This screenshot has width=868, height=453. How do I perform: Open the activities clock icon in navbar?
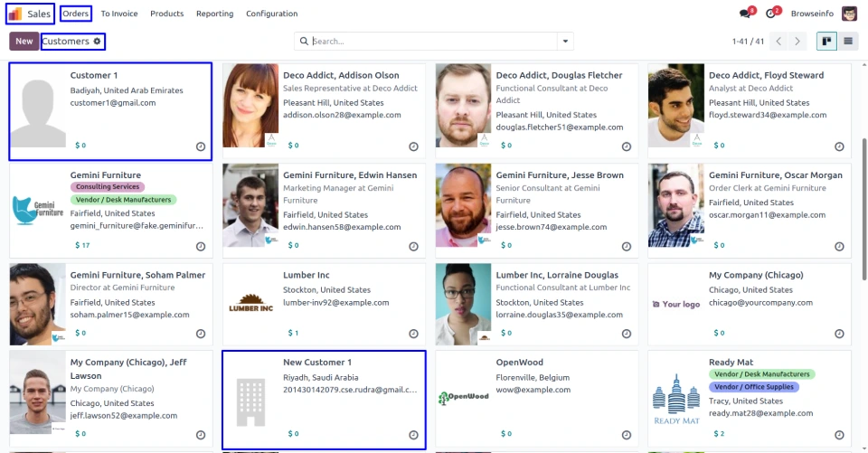pyautogui.click(x=771, y=14)
